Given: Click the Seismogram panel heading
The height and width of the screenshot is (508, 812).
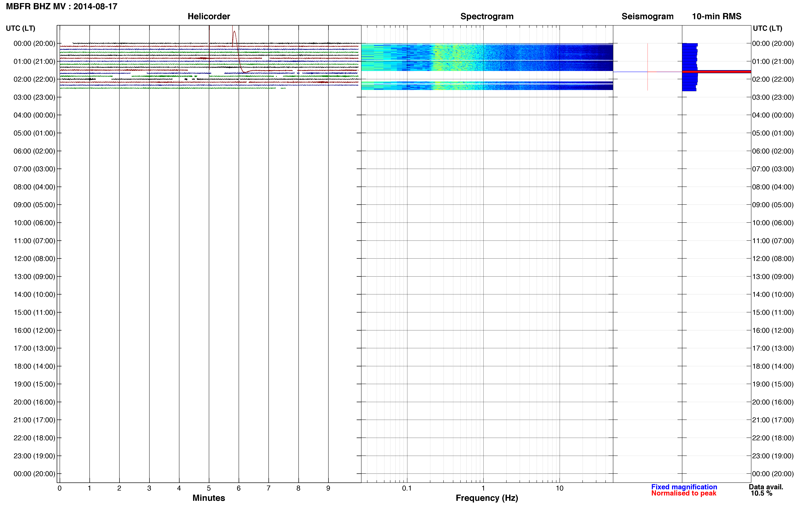Looking at the screenshot, I should [x=648, y=16].
